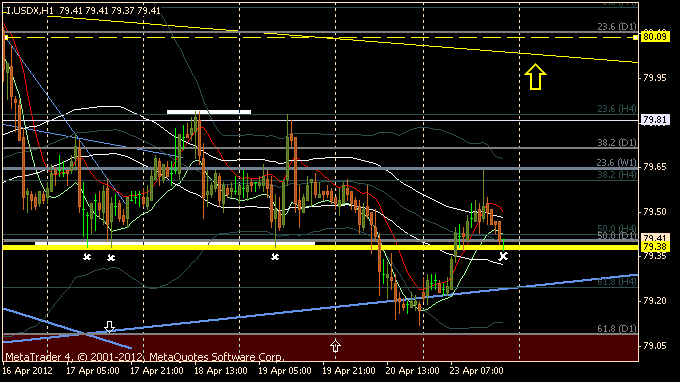Select the 16 Apr 2012 date label
This screenshot has height=382, width=680.
[27, 371]
